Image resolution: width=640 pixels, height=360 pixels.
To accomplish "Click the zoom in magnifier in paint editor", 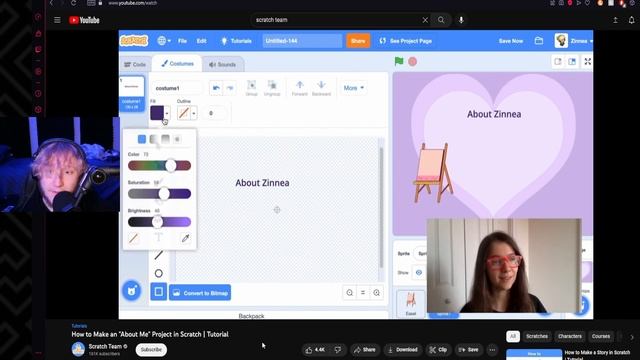I will tap(376, 293).
